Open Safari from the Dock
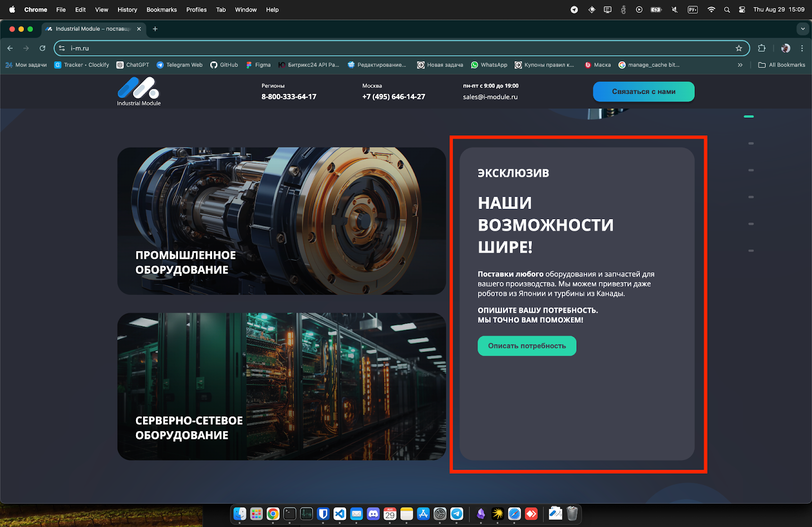The height and width of the screenshot is (527, 812). point(515,514)
